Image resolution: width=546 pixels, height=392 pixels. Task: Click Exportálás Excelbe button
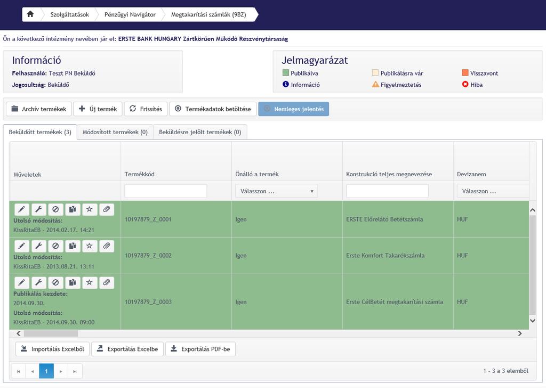tap(127, 349)
